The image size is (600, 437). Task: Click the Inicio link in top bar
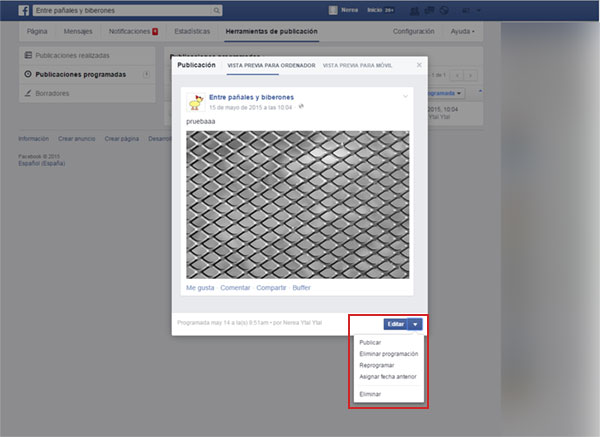pyautogui.click(x=374, y=10)
